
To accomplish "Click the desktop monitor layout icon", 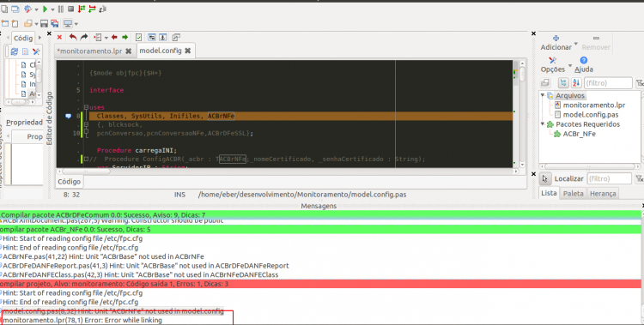I will pyautogui.click(x=68, y=23).
